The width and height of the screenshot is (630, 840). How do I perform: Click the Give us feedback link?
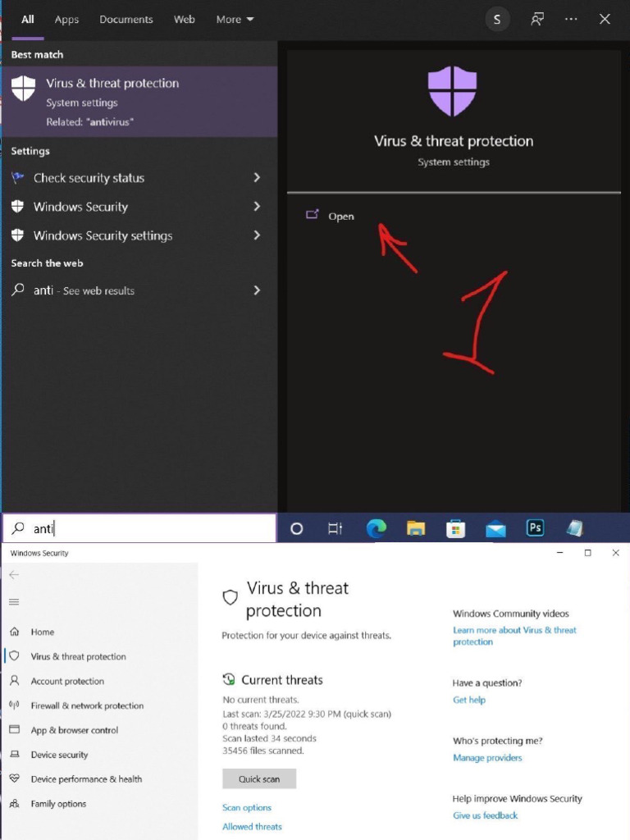point(486,815)
